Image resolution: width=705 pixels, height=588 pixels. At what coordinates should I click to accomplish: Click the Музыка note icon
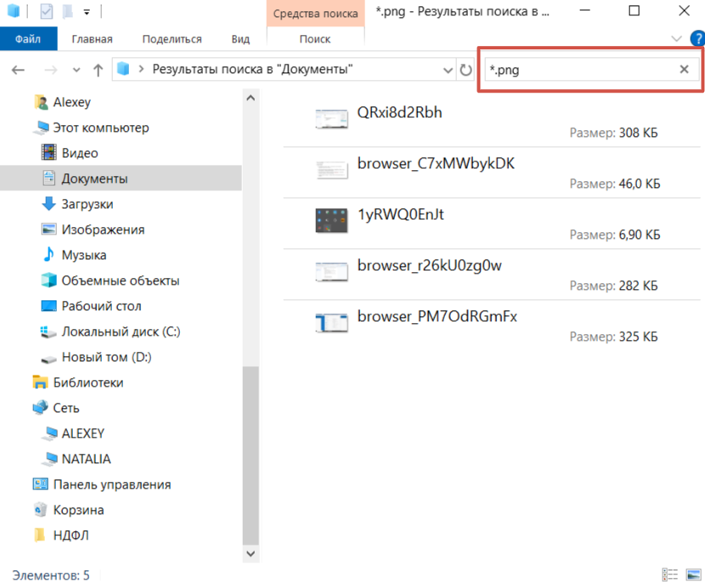(x=48, y=254)
